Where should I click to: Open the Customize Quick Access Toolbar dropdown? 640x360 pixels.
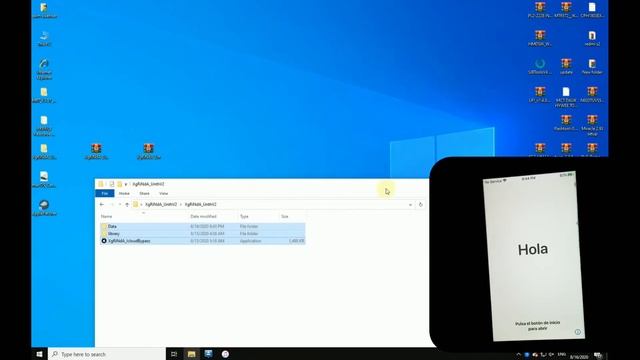(126, 184)
